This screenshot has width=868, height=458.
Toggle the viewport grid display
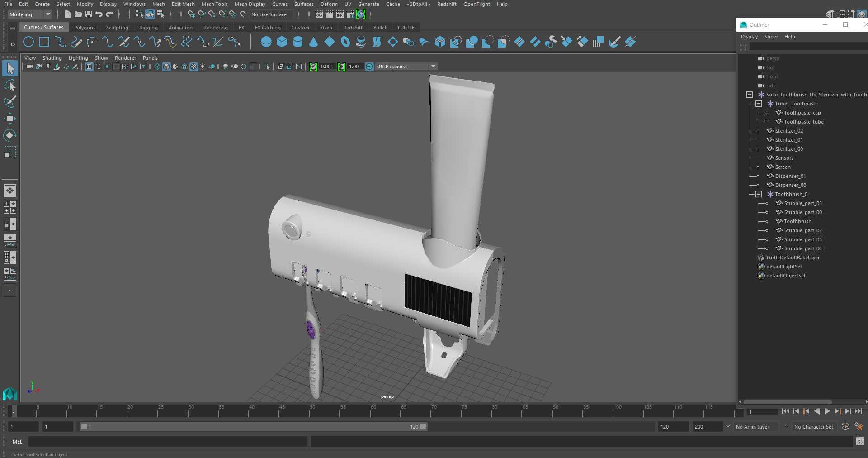pos(89,67)
